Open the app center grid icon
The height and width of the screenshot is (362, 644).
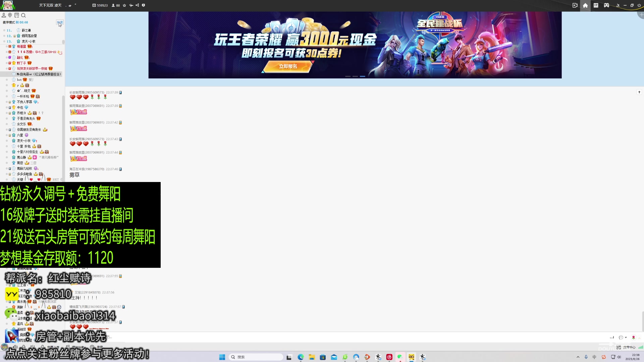pos(619,348)
